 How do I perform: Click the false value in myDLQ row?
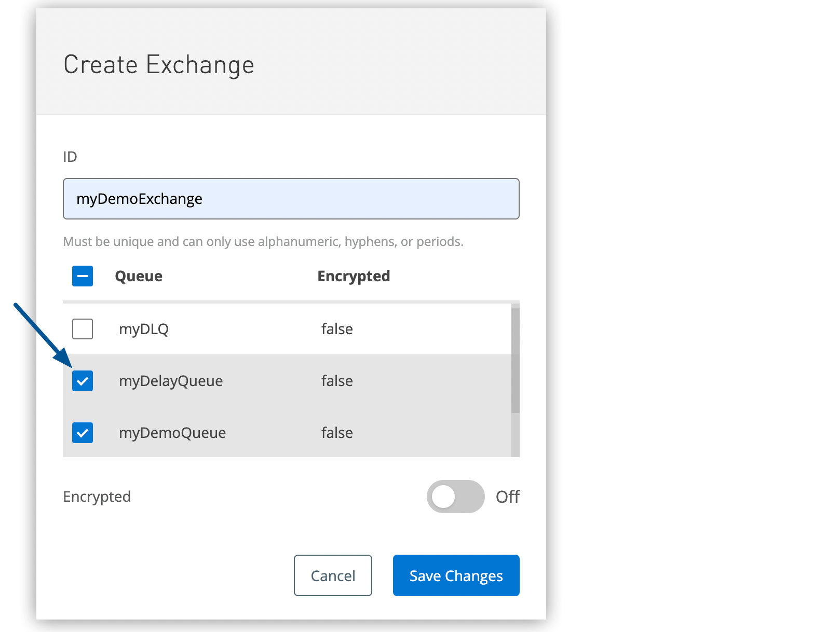point(337,329)
